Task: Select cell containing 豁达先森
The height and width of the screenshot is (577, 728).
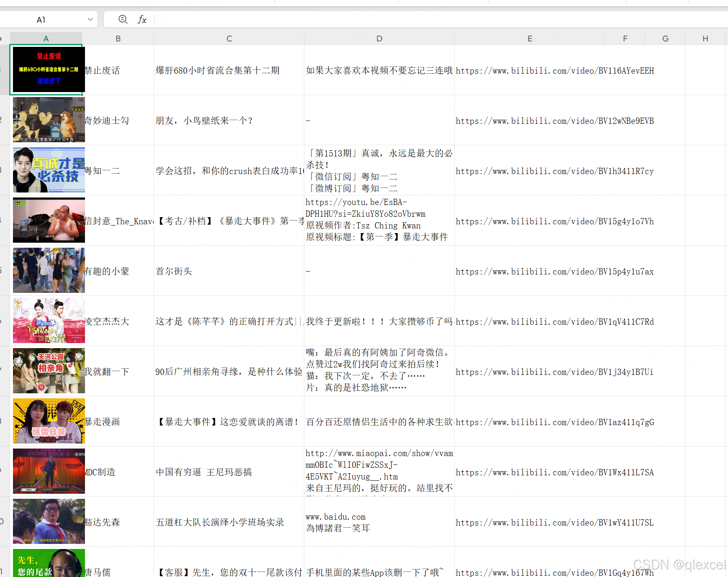Action: pyautogui.click(x=119, y=522)
